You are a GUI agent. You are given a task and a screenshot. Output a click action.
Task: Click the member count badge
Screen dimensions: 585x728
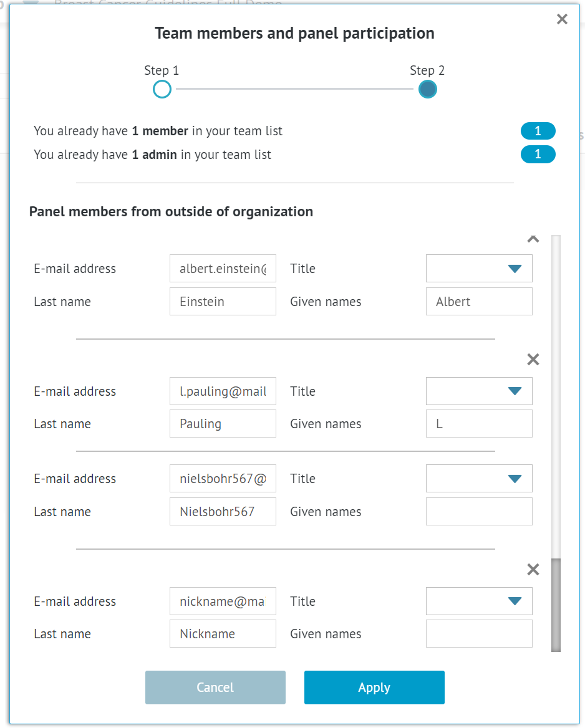pyautogui.click(x=538, y=132)
